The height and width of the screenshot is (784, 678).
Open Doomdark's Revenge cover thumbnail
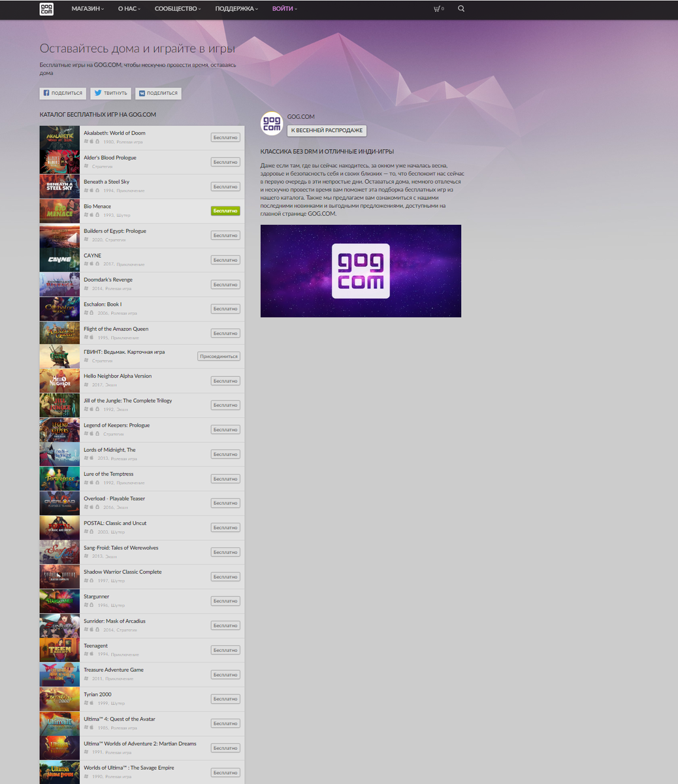[59, 285]
